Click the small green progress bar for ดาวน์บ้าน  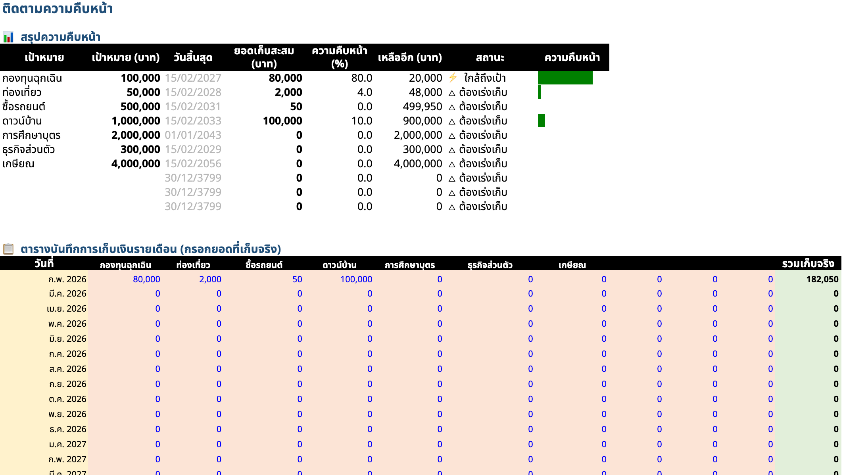541,121
